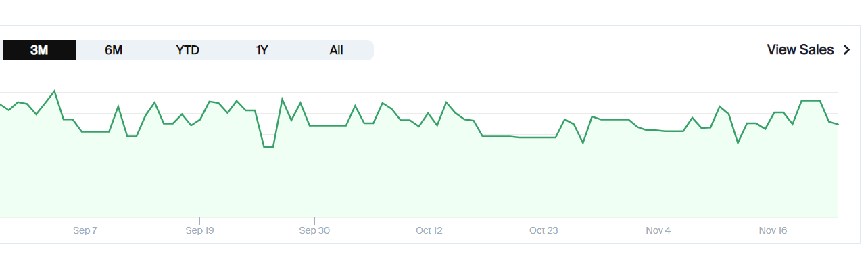This screenshot has width=868, height=256.
Task: Click the Nov 16 axis label
Action: pos(773,230)
